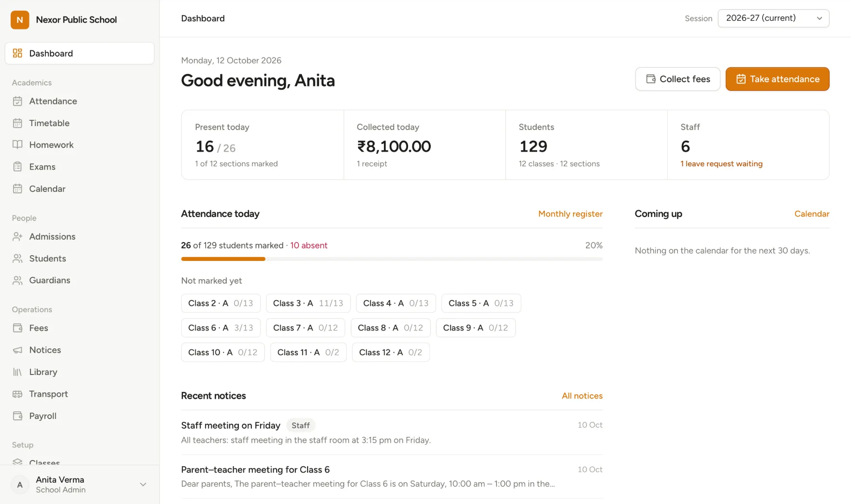The image size is (851, 504).
Task: Click the Attendance calendar-check icon
Action: (17, 101)
